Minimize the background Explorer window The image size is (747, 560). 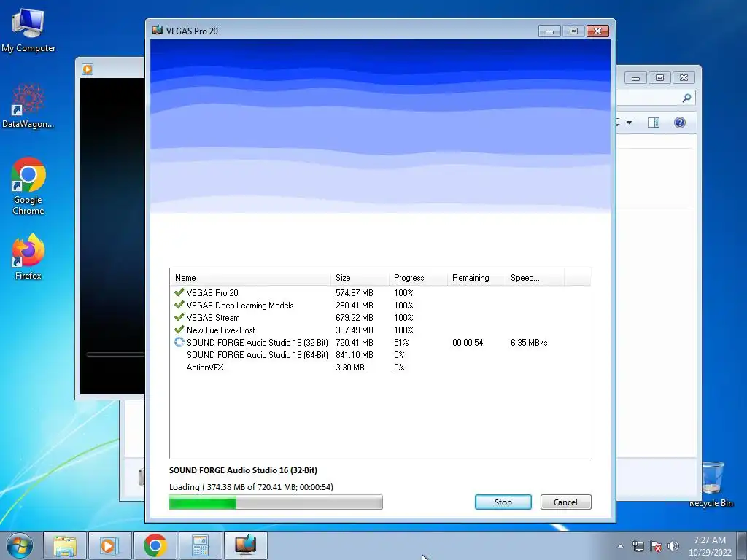pos(635,77)
